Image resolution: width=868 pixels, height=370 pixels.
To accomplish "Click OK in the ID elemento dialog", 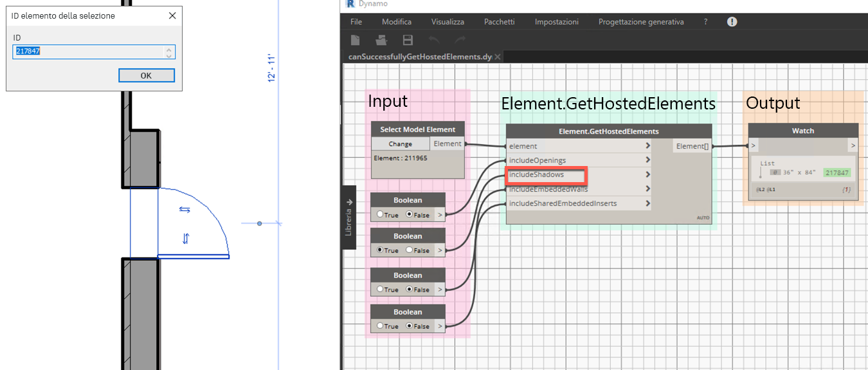I will [147, 75].
